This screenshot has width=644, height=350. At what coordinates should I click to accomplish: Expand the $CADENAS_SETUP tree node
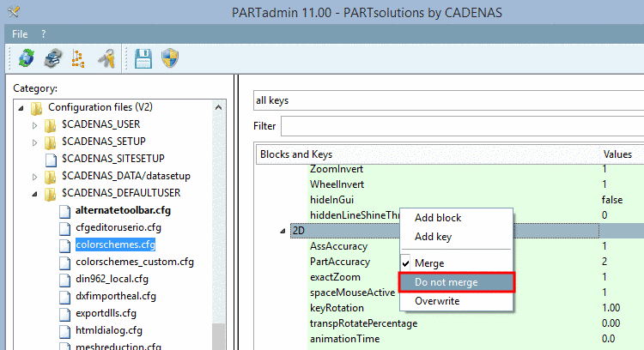coord(34,142)
